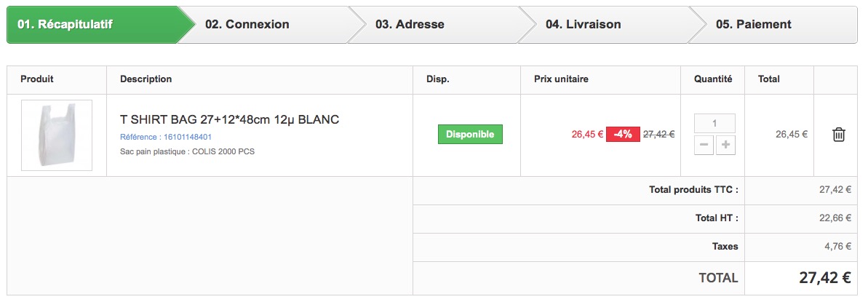Screen dimensions: 868x302
Task: Increase quantity with the plus button
Action: point(725,146)
